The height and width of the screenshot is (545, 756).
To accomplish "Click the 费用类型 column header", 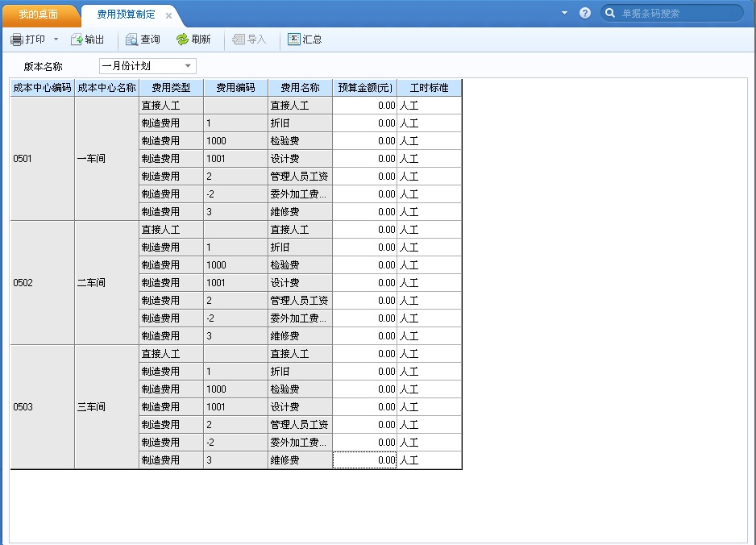I will point(171,88).
